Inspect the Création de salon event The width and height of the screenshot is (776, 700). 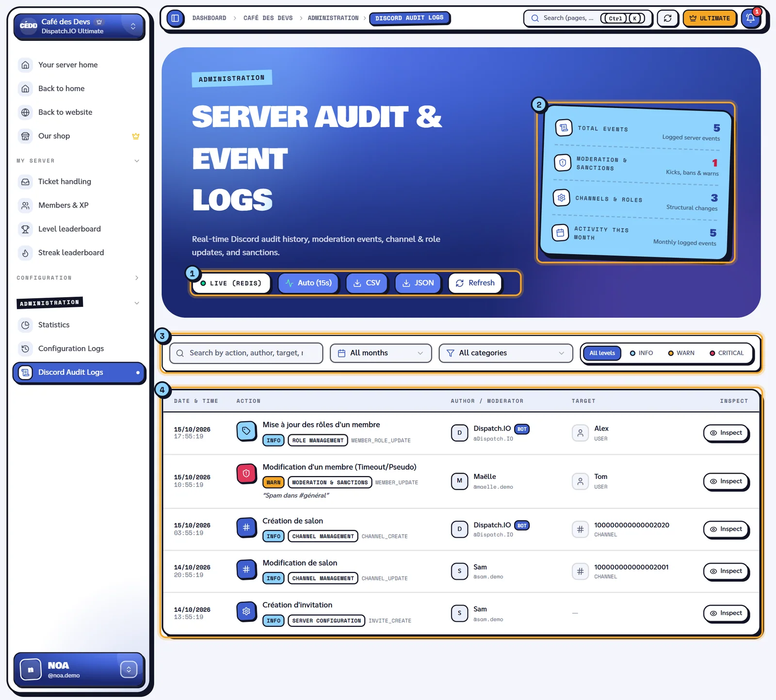(x=726, y=529)
